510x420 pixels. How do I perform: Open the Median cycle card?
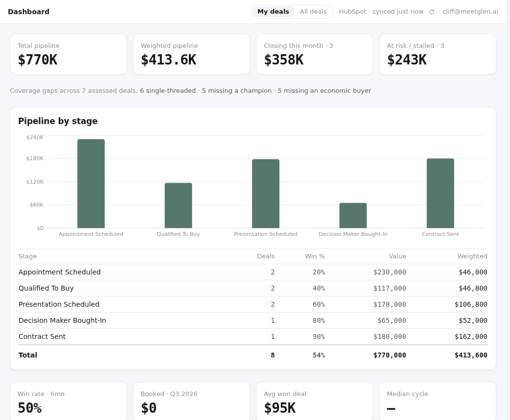pos(438,401)
